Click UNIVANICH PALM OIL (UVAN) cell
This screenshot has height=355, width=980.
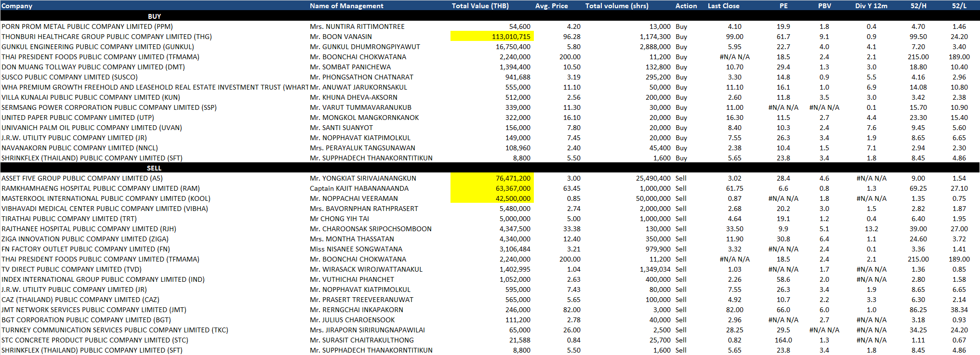click(92, 128)
